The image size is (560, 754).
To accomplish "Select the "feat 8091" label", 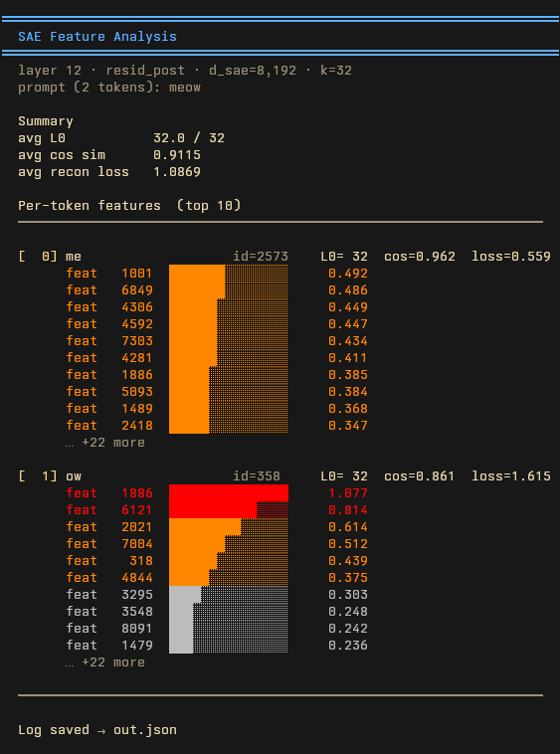I will (109, 629).
